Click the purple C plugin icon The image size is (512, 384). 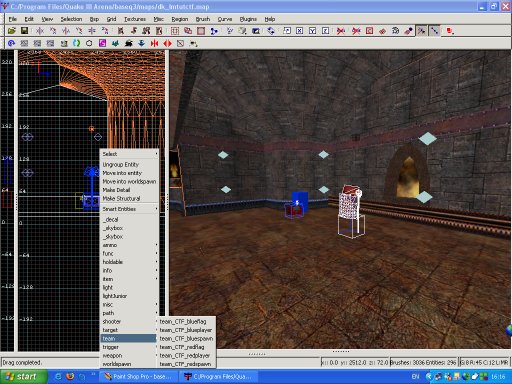(x=102, y=43)
